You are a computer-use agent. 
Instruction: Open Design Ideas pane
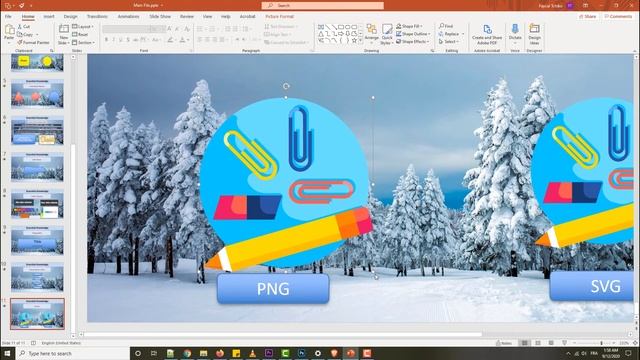point(534,34)
